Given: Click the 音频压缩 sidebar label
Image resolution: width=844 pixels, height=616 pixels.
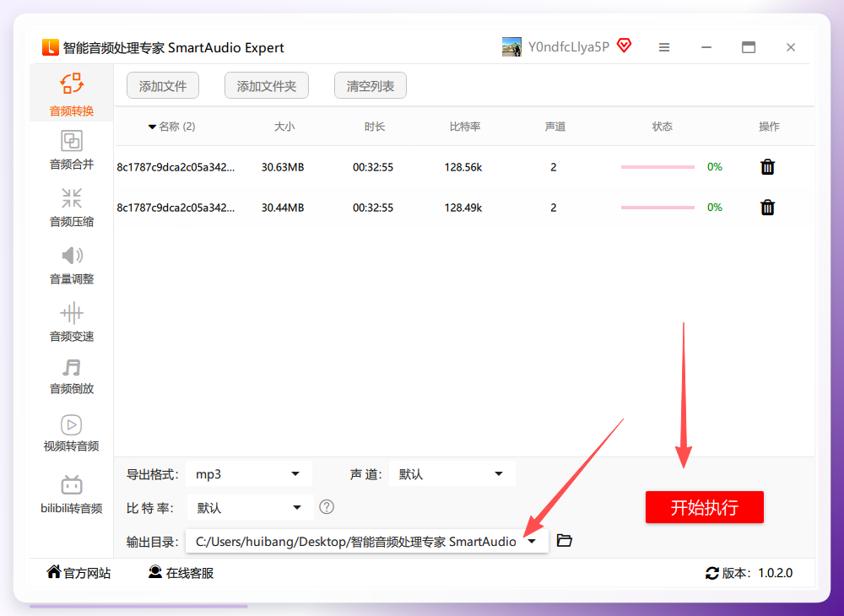Looking at the screenshot, I should pyautogui.click(x=72, y=221).
